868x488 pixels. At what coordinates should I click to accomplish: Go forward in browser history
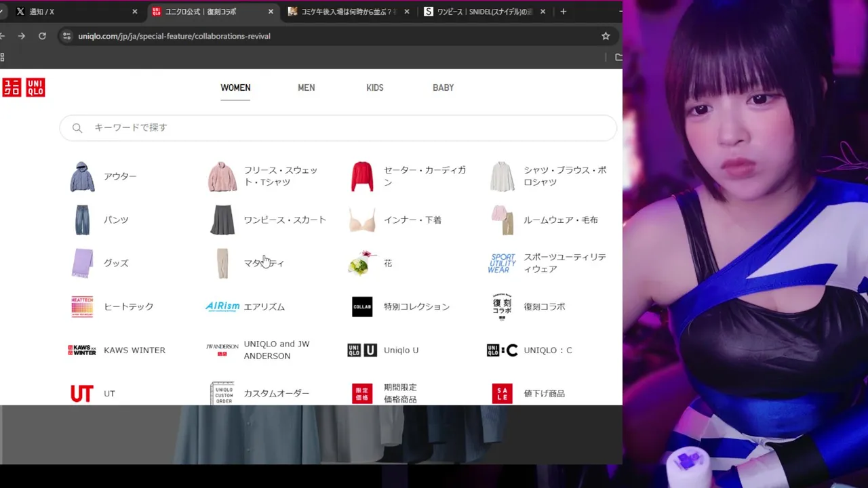(21, 36)
